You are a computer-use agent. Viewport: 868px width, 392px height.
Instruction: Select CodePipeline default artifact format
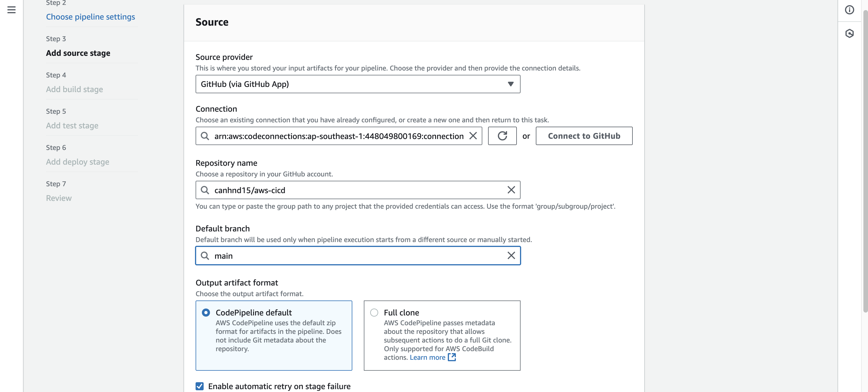click(206, 313)
